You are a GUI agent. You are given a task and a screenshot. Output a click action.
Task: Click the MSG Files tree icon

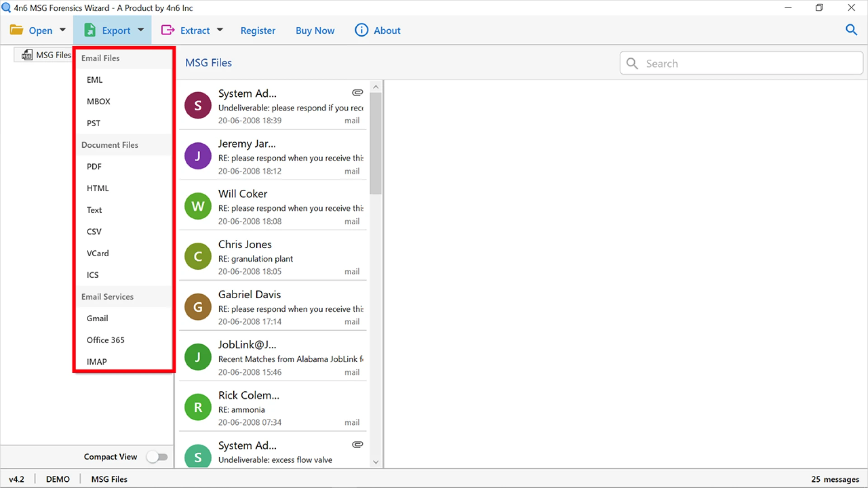point(27,55)
